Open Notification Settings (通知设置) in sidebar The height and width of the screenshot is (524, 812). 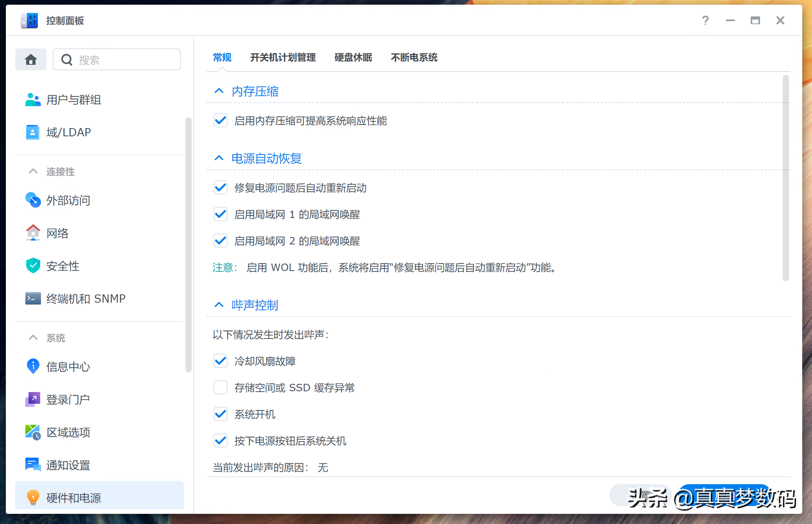pos(68,465)
